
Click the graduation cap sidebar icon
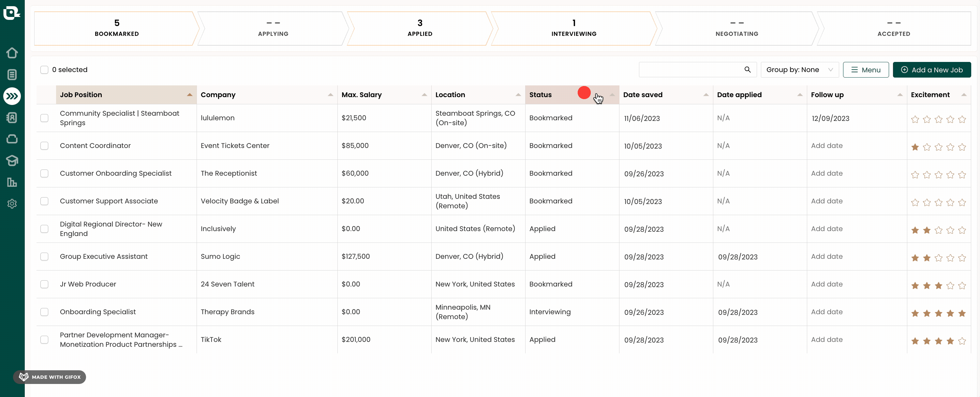pos(12,160)
